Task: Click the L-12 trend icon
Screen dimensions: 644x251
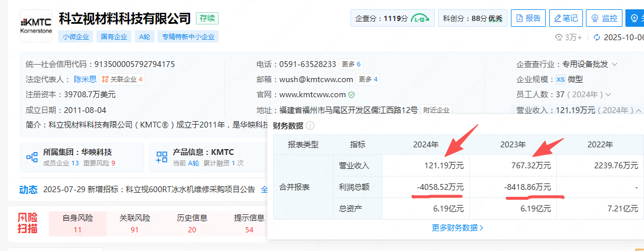Action: point(419,18)
